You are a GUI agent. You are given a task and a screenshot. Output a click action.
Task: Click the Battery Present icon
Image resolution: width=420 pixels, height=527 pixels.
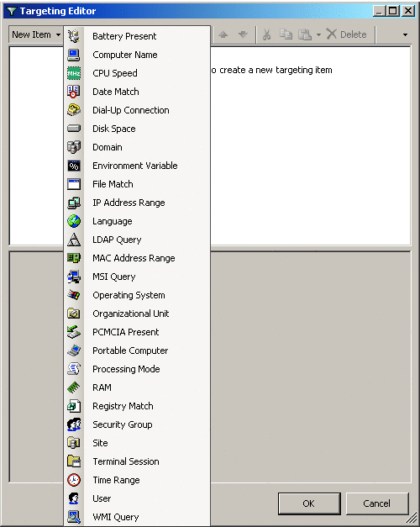pos(74,36)
